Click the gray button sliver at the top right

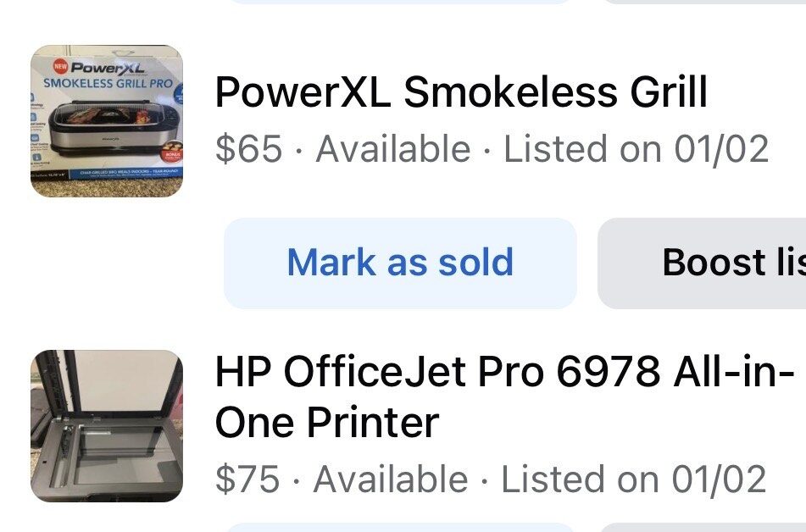tap(702, 2)
